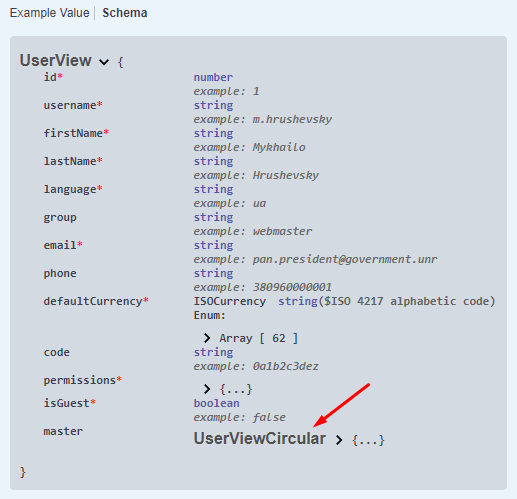Click the ISO 4217 alphabetic code format text
The height and width of the screenshot is (499, 517).
click(406, 301)
